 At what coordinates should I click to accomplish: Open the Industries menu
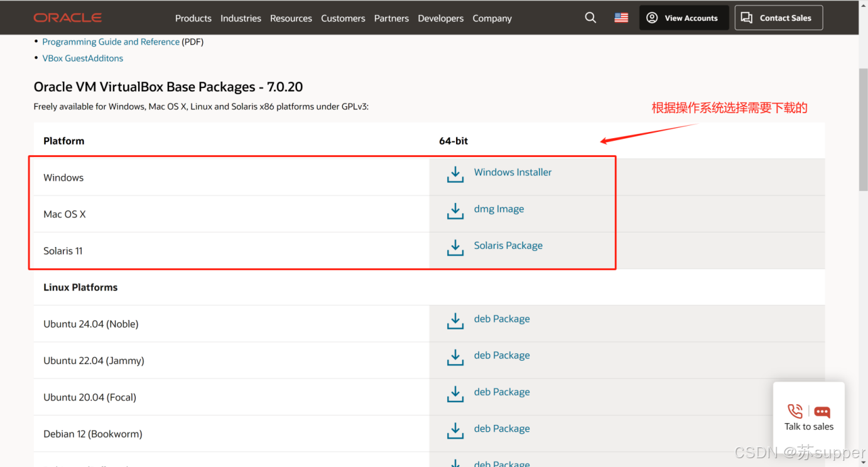241,18
